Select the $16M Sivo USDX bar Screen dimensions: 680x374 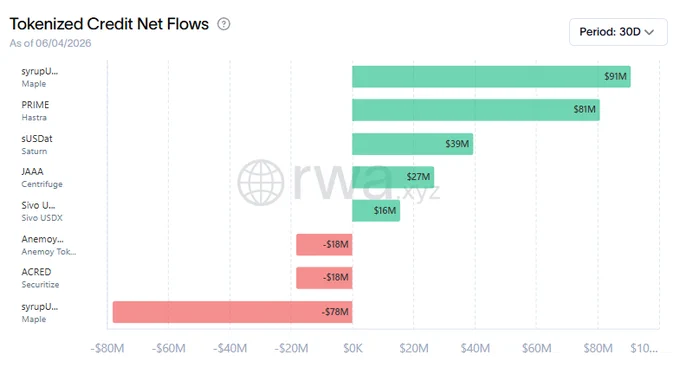(x=376, y=211)
